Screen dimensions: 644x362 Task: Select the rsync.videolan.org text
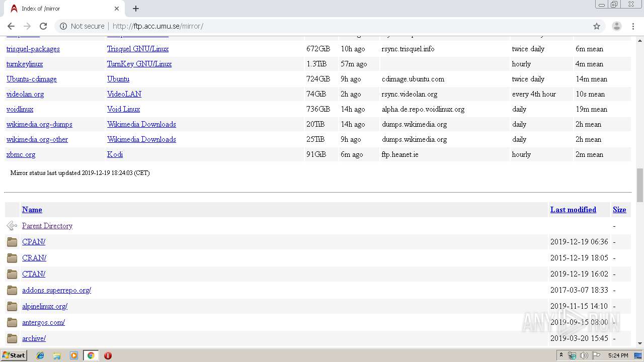410,94
